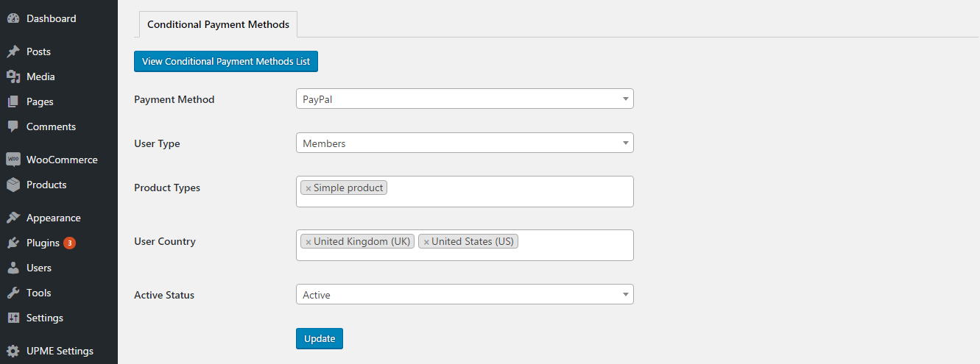
Task: Remove United Kingdom (UK) from countries
Action: point(309,242)
